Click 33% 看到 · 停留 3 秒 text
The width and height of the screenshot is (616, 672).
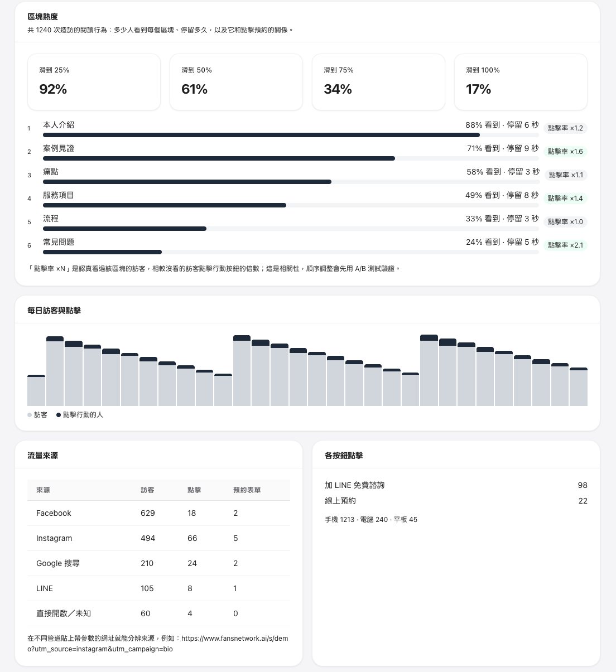pos(502,219)
